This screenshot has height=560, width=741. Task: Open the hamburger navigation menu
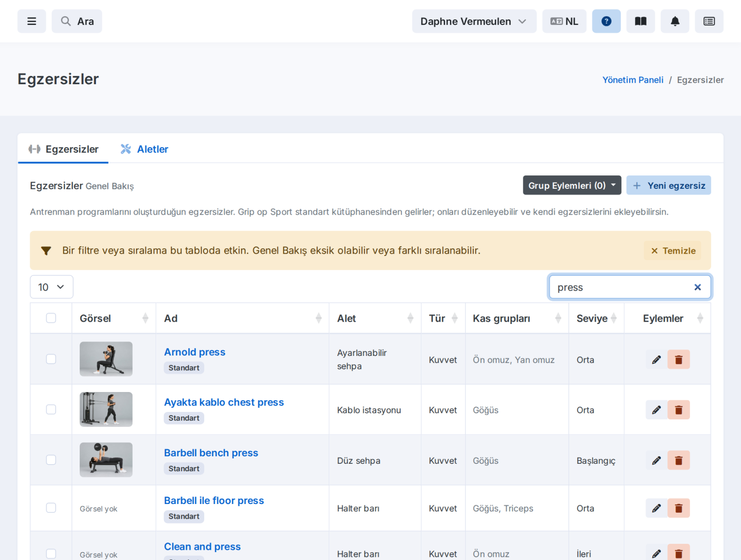click(31, 21)
